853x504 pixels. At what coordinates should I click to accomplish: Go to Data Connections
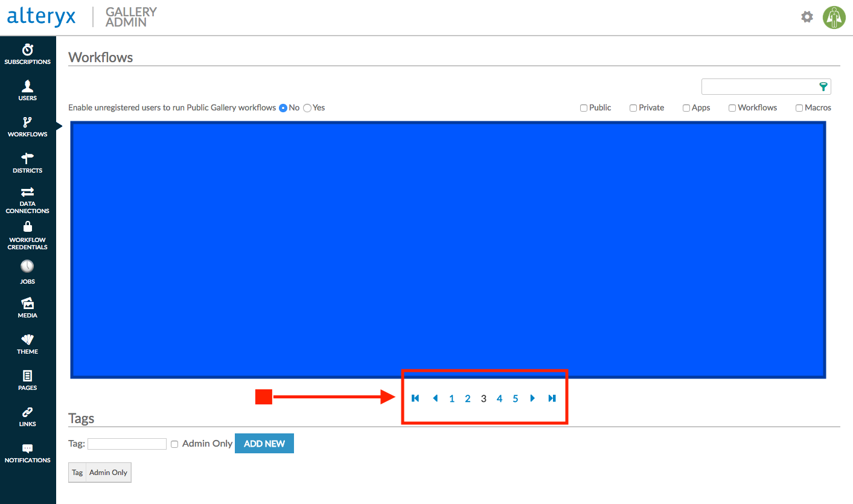tap(27, 199)
